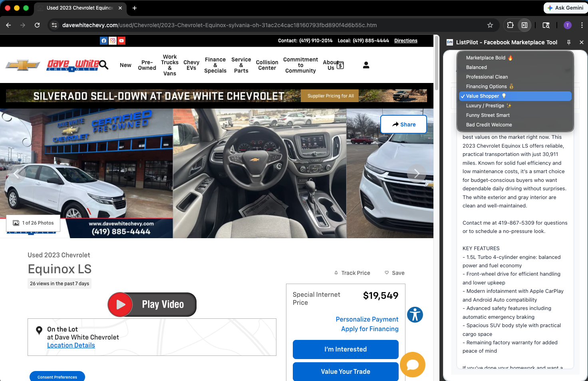Open the Chevrolet bowtie home logo
The image size is (588, 381).
[x=23, y=65]
